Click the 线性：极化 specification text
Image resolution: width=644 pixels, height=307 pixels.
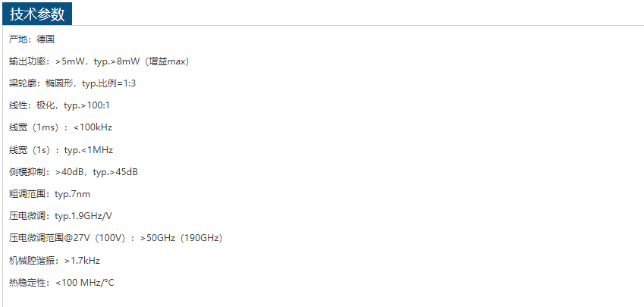(x=59, y=106)
